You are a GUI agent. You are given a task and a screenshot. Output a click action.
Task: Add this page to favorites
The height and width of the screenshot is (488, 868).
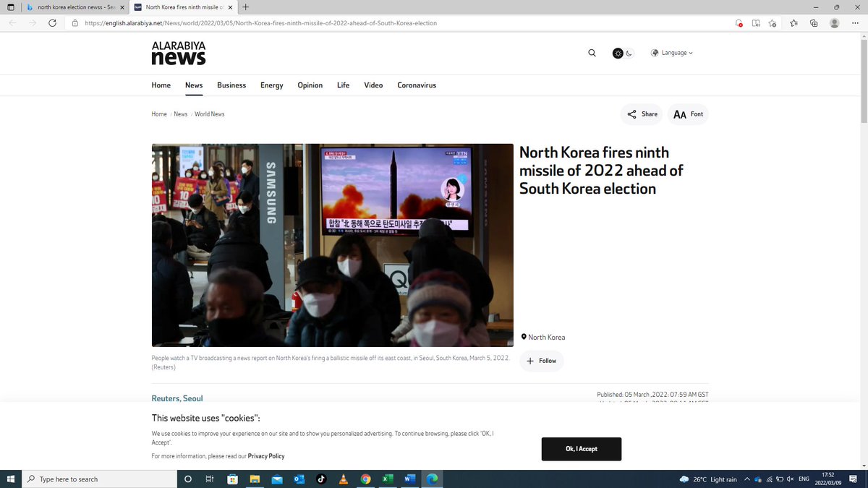pos(773,22)
